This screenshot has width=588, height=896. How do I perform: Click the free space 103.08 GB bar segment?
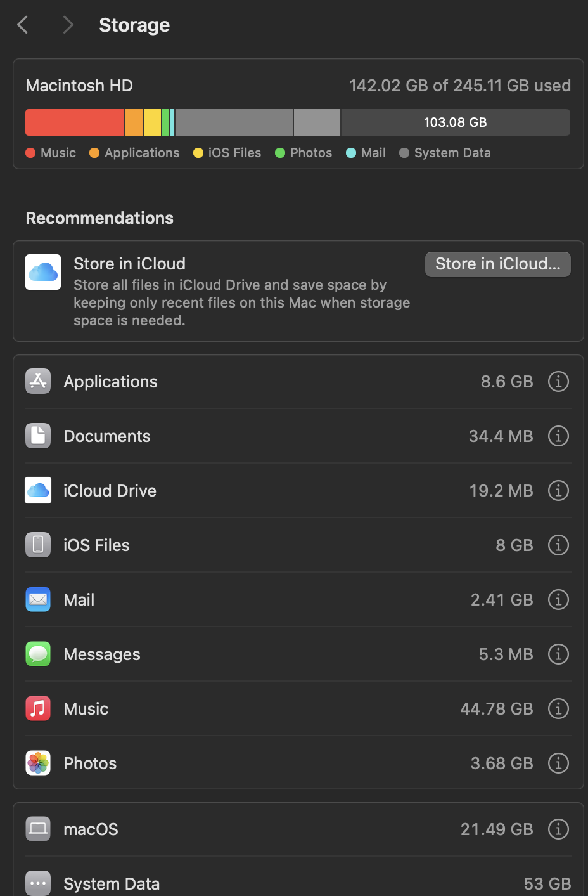[455, 122]
